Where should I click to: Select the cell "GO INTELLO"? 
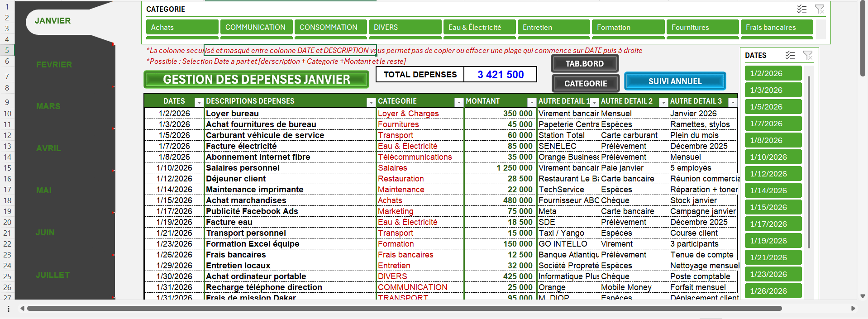pyautogui.click(x=568, y=244)
